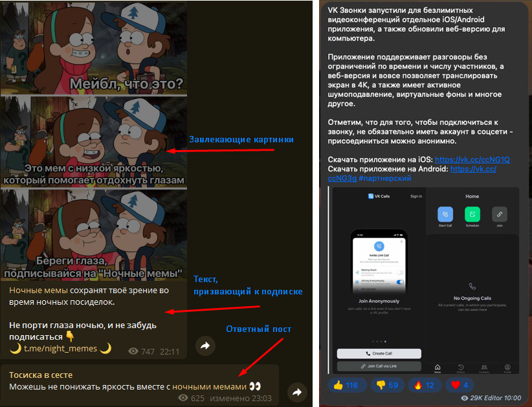Click the paragraph starting VK Звонки запустили
The image size is (532, 407).
[x=416, y=24]
